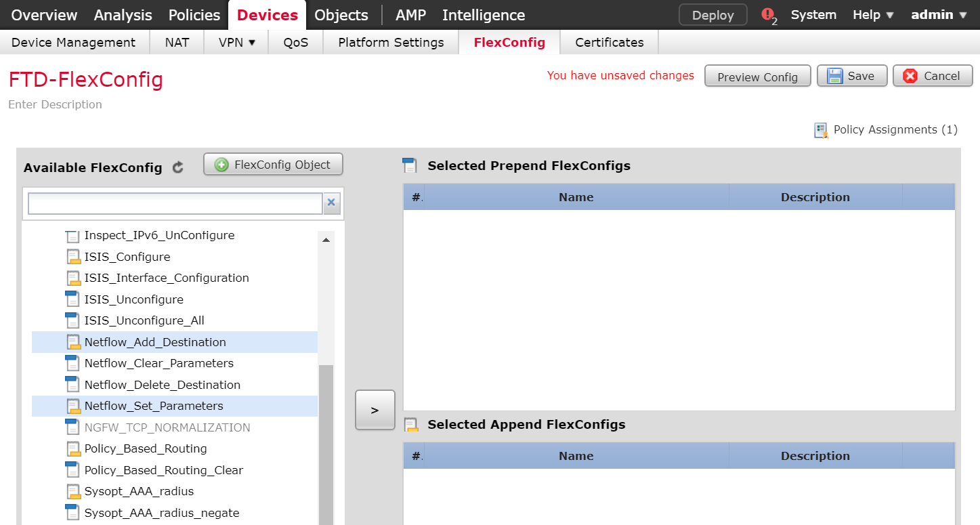Click the Selected Prepend FlexConfigs icon
Image resolution: width=980 pixels, height=525 pixels.
coord(410,165)
